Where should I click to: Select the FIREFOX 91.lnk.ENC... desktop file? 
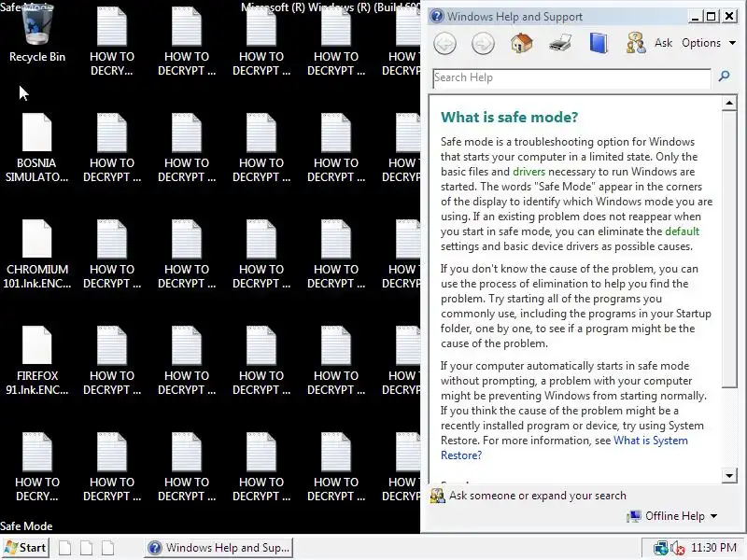tap(37, 360)
